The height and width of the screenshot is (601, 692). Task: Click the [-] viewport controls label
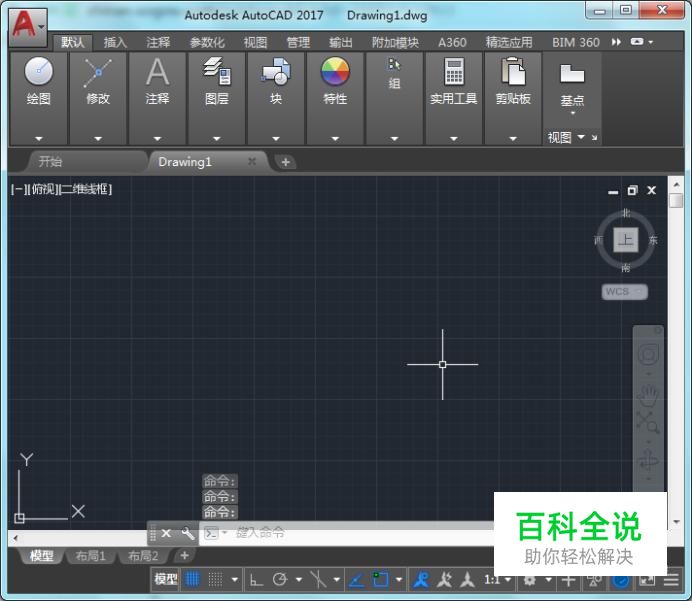click(x=18, y=189)
